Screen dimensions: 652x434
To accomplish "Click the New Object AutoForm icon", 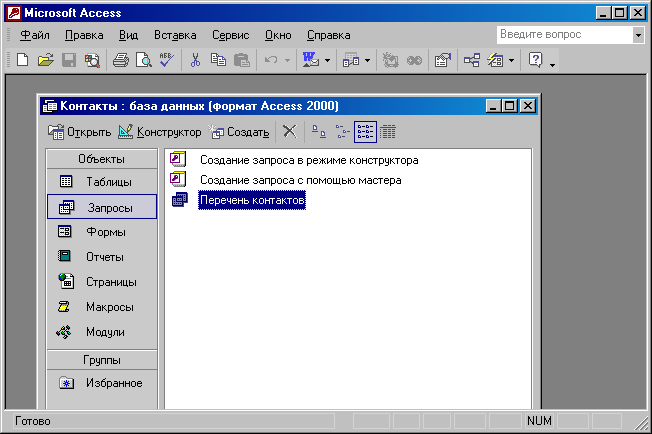I will point(495,60).
